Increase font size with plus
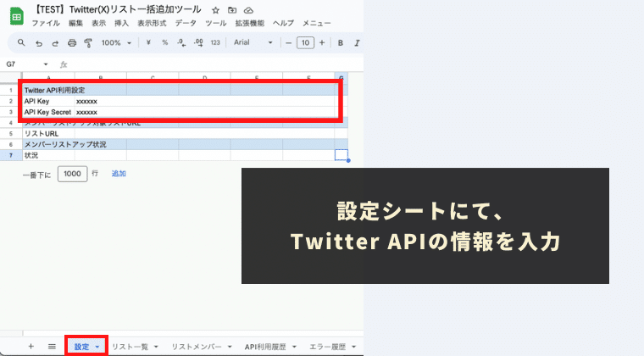Viewport: 644px width, 356px height. [322, 42]
